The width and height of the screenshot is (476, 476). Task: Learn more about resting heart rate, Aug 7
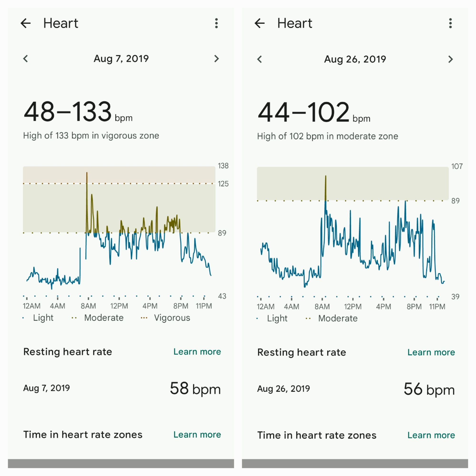tap(197, 352)
